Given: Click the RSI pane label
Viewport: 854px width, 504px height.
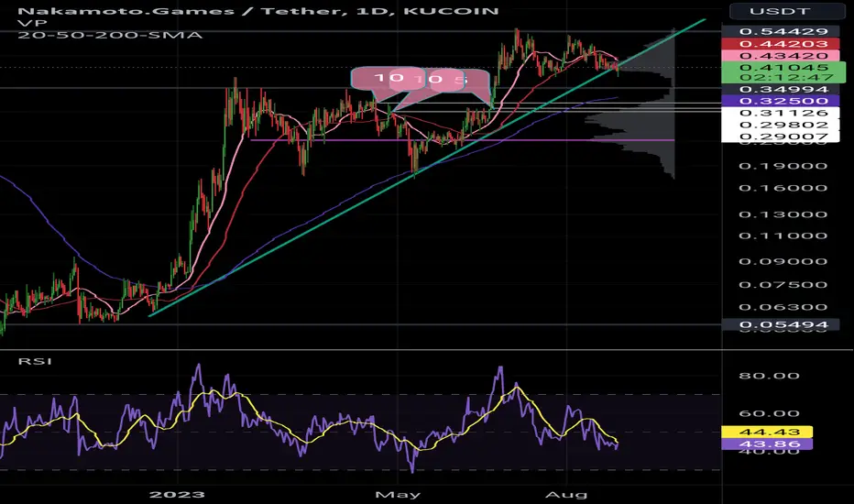Looking at the screenshot, I should click(34, 361).
